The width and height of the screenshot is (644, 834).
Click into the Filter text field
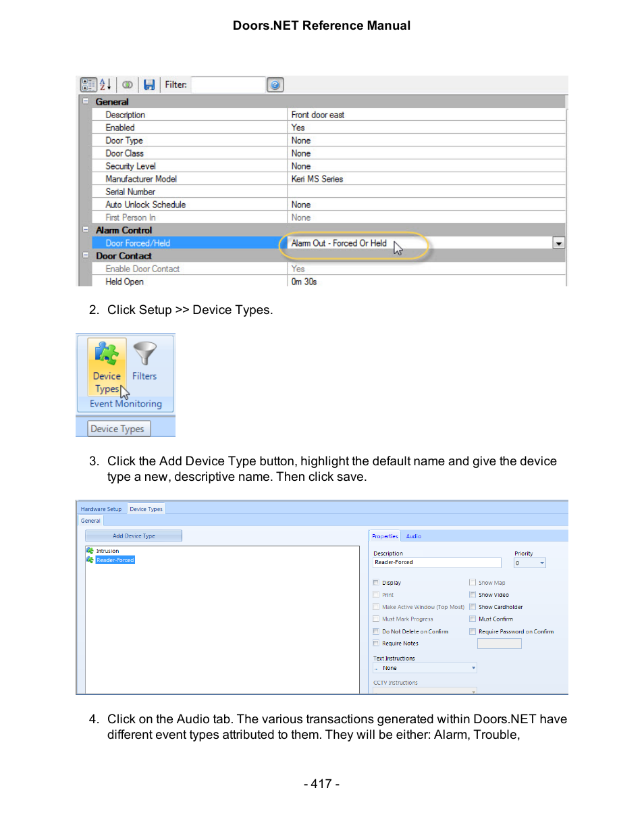coord(228,84)
